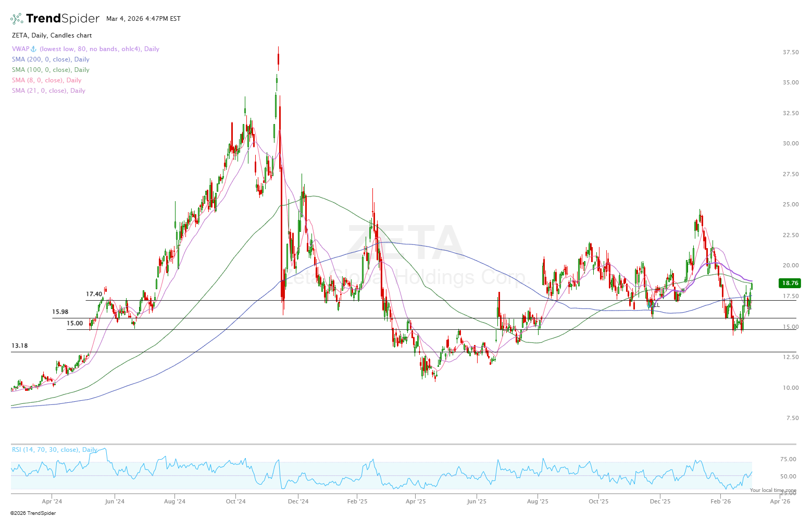The height and width of the screenshot is (518, 812).
Task: Click the 22.50 price axis label
Action: (x=791, y=236)
